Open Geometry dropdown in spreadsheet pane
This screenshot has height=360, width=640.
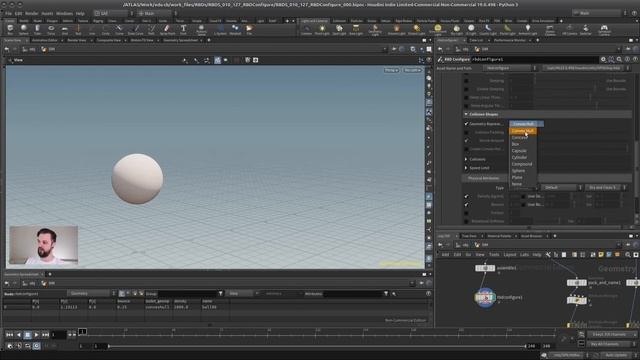91,293
